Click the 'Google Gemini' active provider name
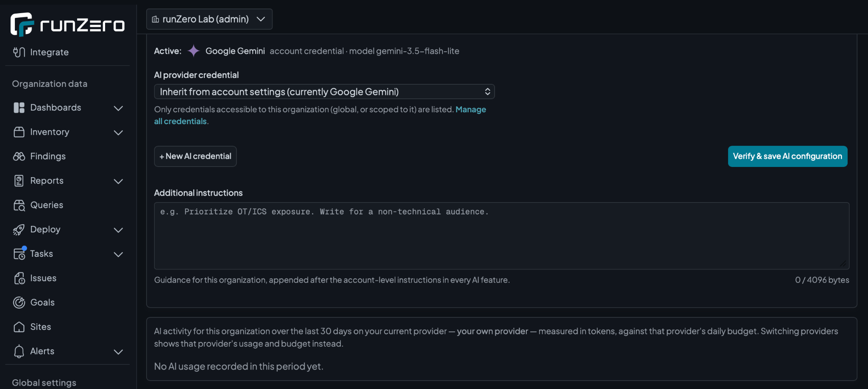The width and height of the screenshot is (868, 389). click(x=235, y=51)
